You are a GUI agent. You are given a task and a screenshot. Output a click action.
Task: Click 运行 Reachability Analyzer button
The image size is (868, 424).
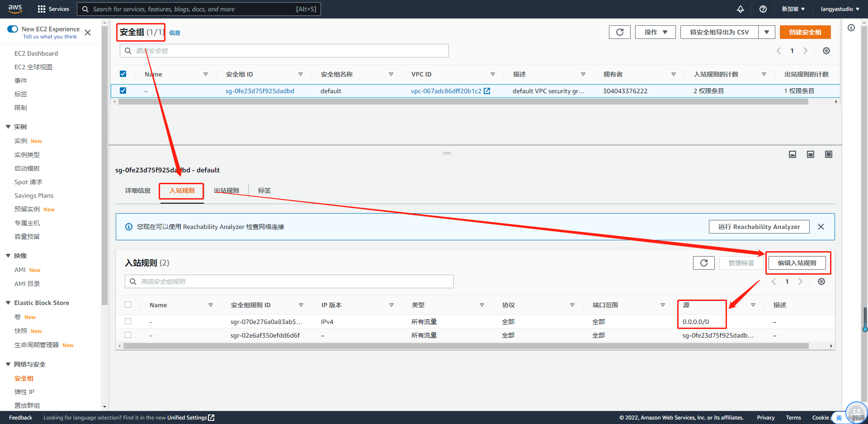[x=759, y=227]
